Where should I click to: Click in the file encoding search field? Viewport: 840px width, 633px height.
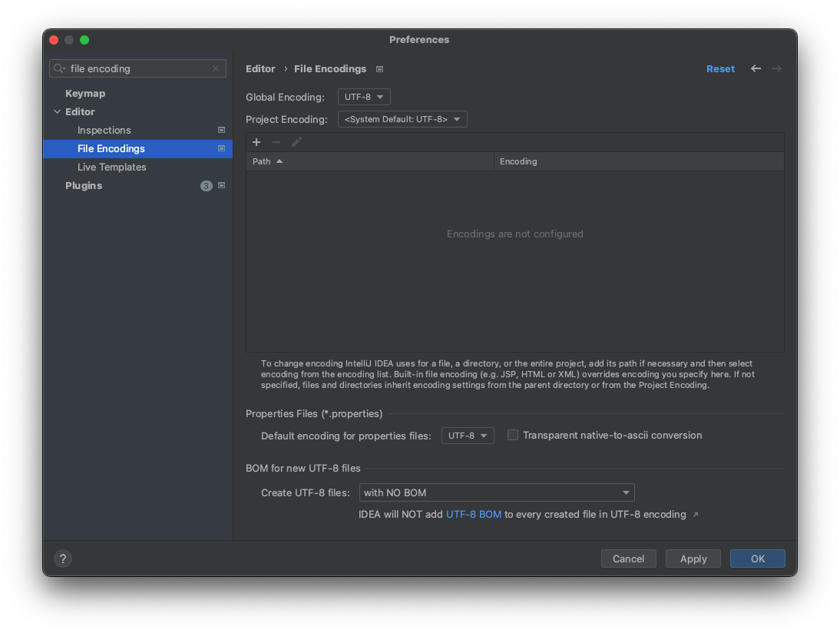pos(137,68)
